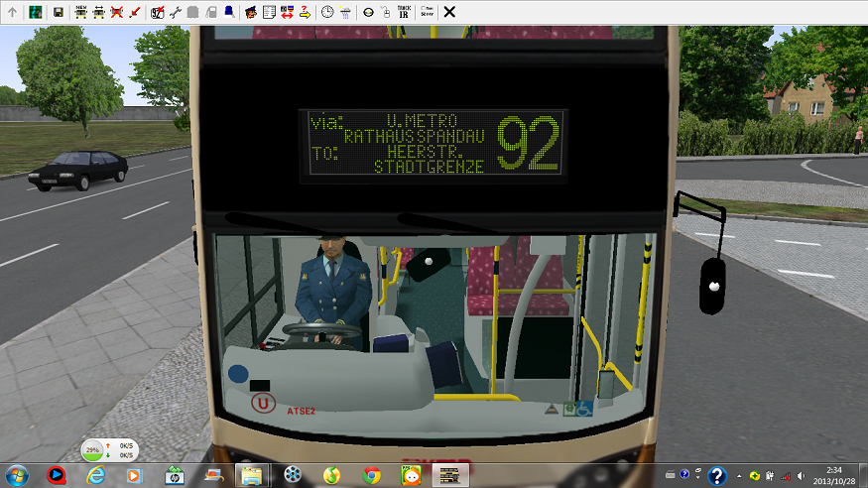The image size is (868, 488).
Task: Click the greyed-out bus icon
Action: point(192,12)
